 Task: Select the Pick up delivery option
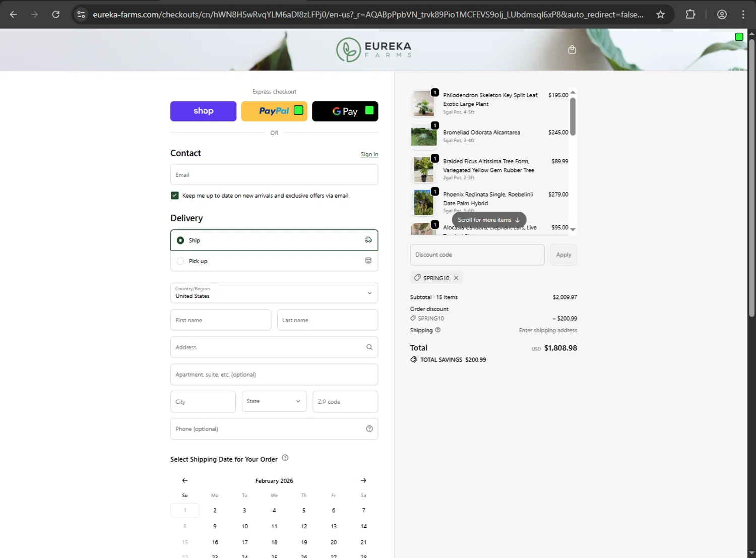[274, 261]
